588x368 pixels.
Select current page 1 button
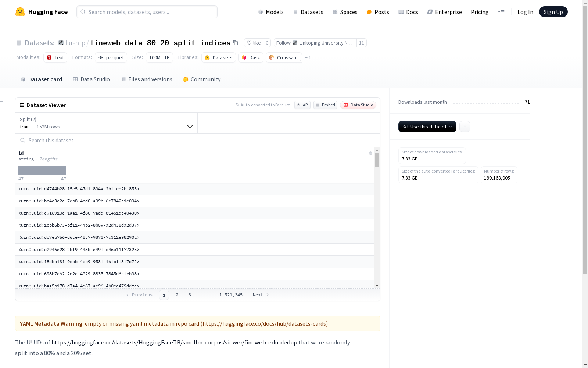point(164,295)
